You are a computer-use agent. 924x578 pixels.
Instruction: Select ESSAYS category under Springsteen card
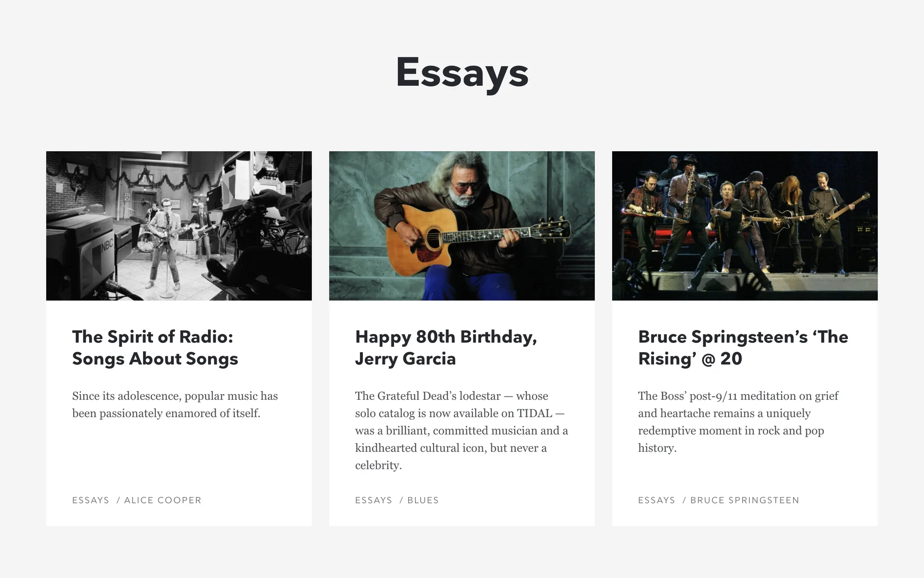[x=656, y=500]
